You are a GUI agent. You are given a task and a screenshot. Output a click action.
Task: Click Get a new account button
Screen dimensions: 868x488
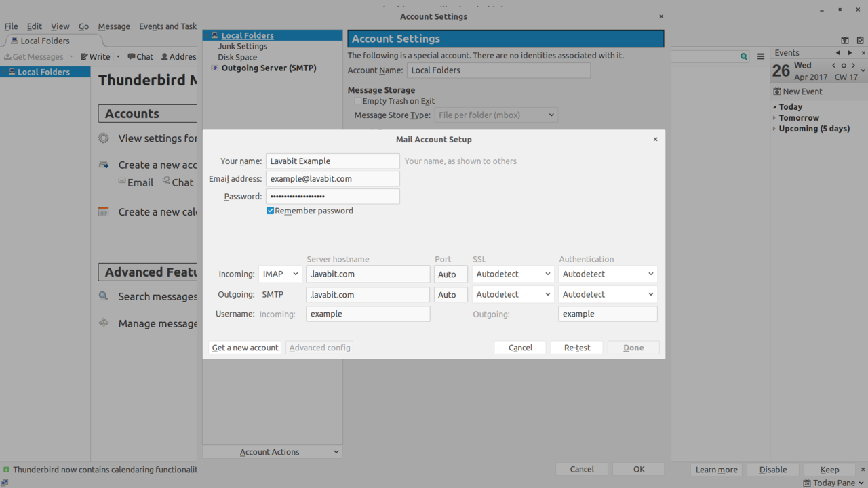point(245,348)
